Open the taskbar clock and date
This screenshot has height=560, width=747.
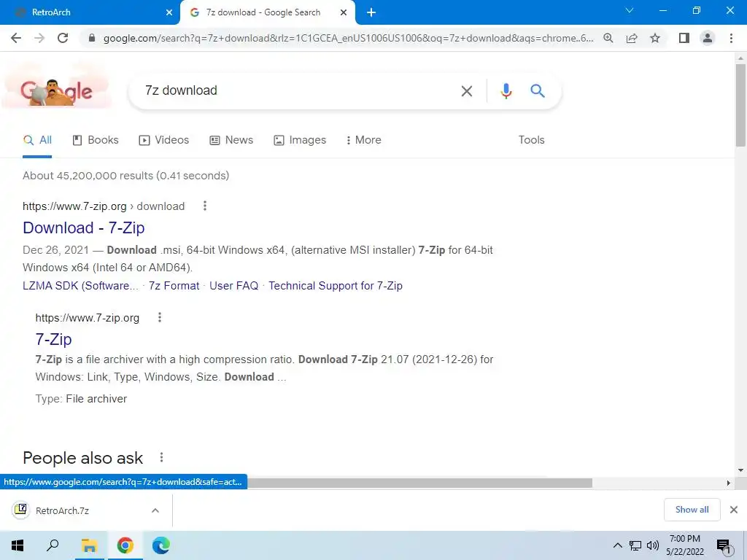[x=684, y=545]
